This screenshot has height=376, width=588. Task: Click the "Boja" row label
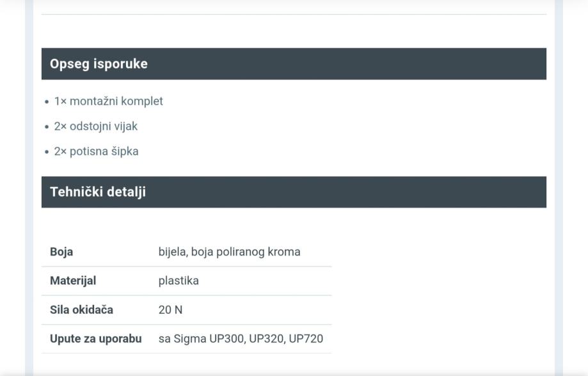61,252
